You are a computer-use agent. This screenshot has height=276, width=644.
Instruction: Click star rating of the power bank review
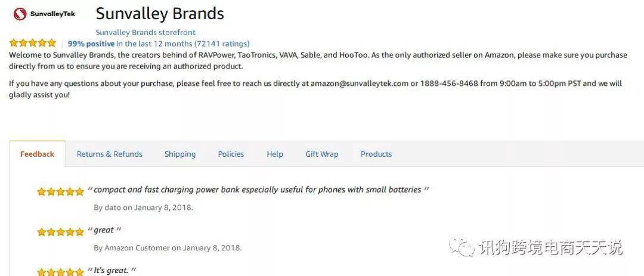point(60,191)
